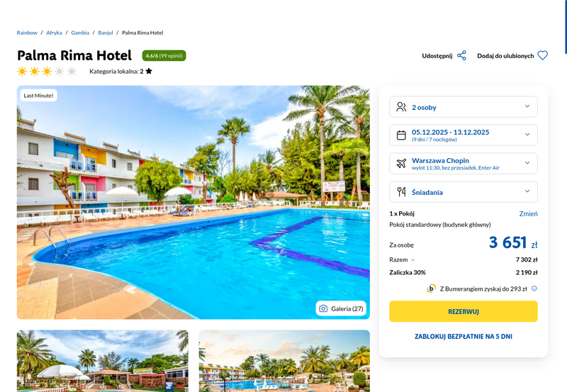Click the camera icon in the Galeria button
The image size is (567, 392).
(x=323, y=308)
